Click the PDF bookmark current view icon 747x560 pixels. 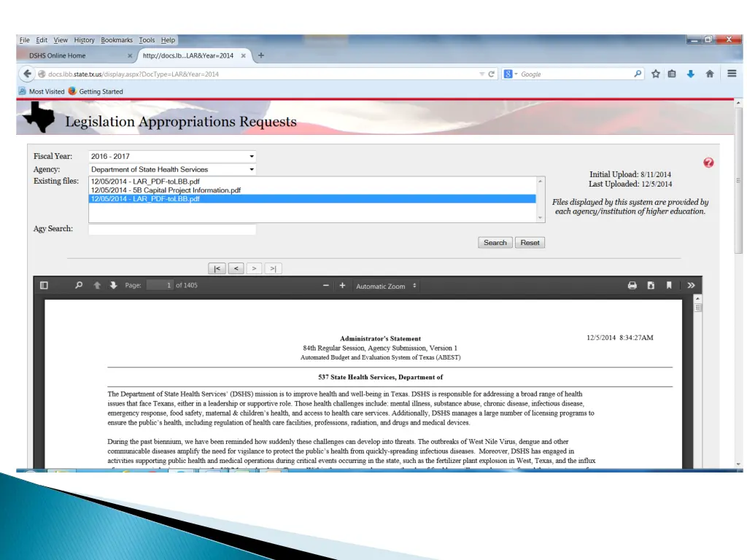669,285
